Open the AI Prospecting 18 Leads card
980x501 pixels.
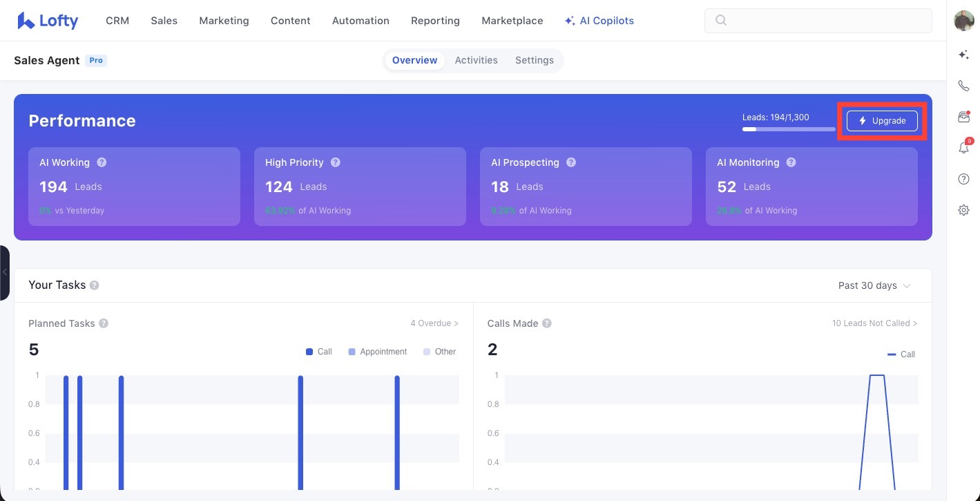(x=586, y=187)
